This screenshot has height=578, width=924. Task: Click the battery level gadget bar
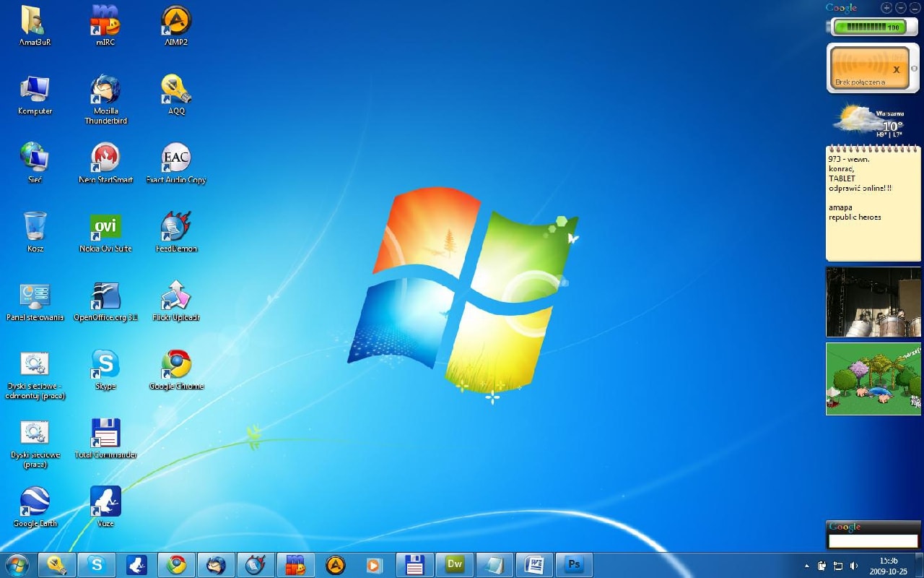tap(868, 27)
